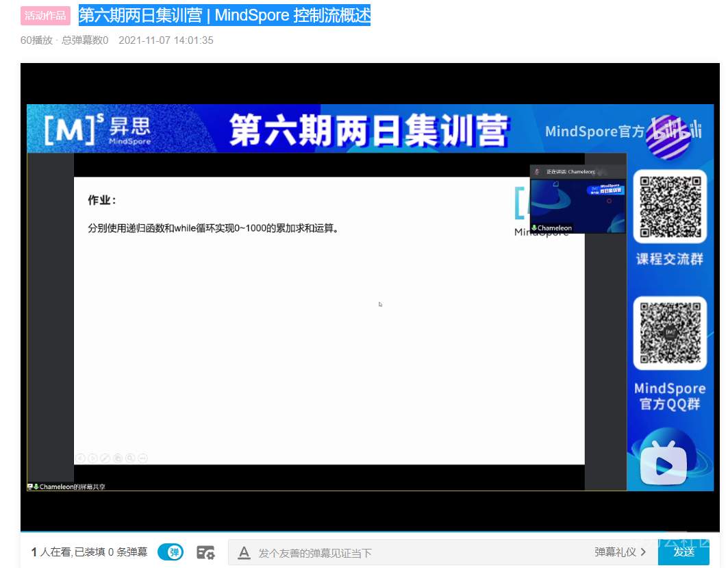
Task: Click the slide's magnifier zoom icon
Action: [x=130, y=458]
